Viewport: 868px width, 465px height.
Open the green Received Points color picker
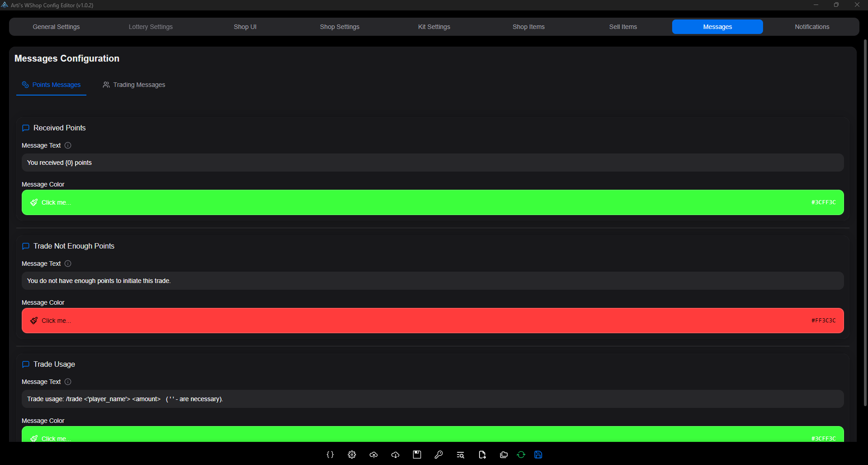432,202
